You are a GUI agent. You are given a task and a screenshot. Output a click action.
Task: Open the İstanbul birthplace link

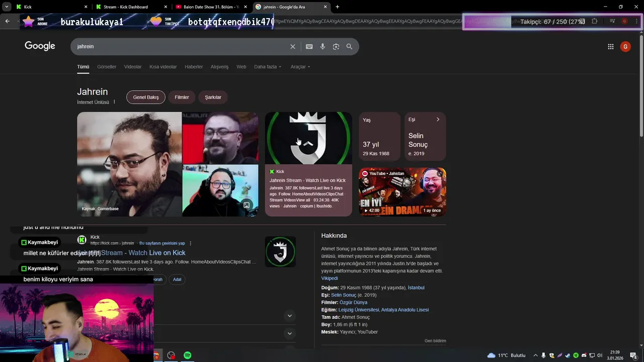(x=416, y=288)
